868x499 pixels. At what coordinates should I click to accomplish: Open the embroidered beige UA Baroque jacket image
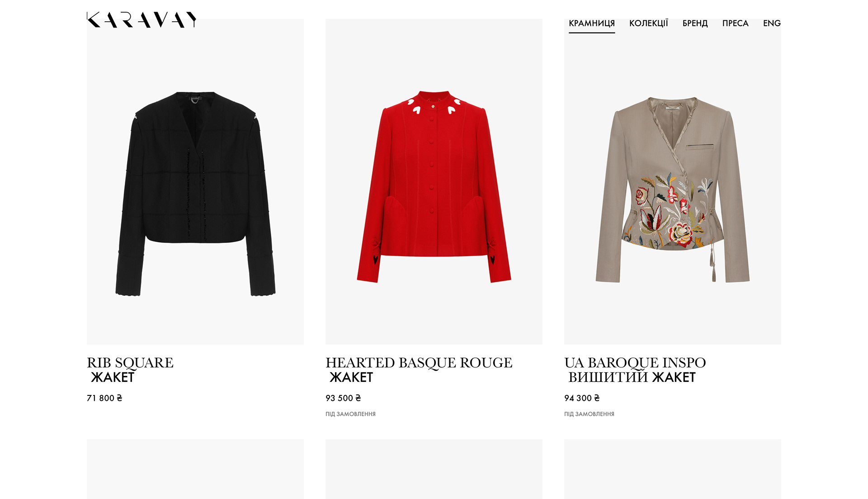pos(673,182)
